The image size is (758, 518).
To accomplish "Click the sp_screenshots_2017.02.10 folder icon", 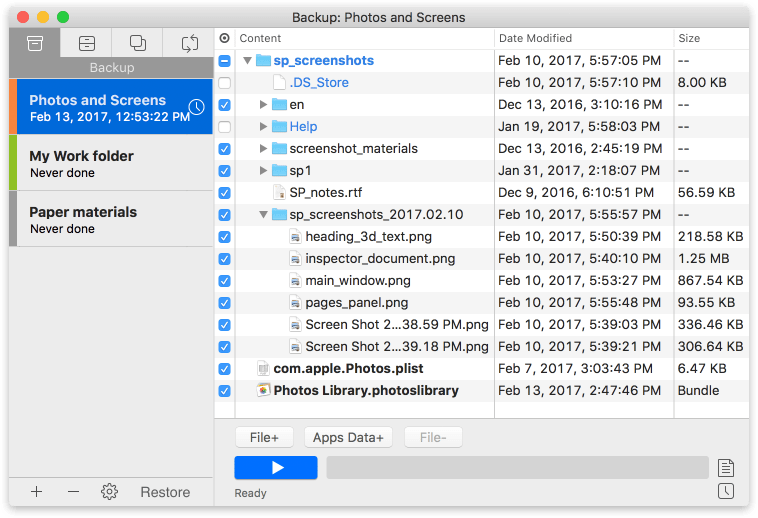I will 279,215.
